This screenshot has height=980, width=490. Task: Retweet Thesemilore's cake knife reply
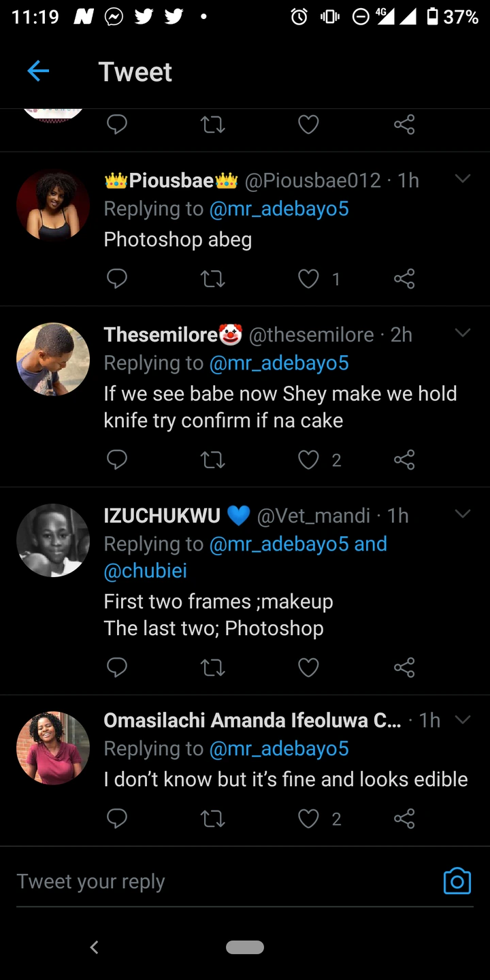(213, 460)
